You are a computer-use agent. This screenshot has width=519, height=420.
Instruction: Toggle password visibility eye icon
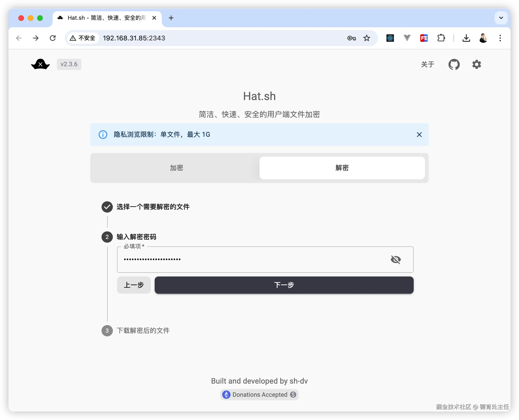pyautogui.click(x=396, y=259)
